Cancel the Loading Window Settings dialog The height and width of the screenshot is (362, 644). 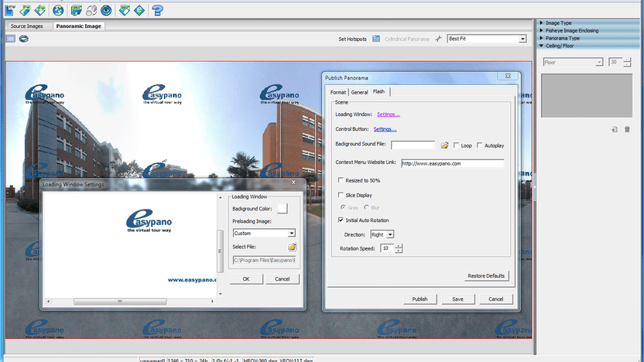tap(283, 279)
